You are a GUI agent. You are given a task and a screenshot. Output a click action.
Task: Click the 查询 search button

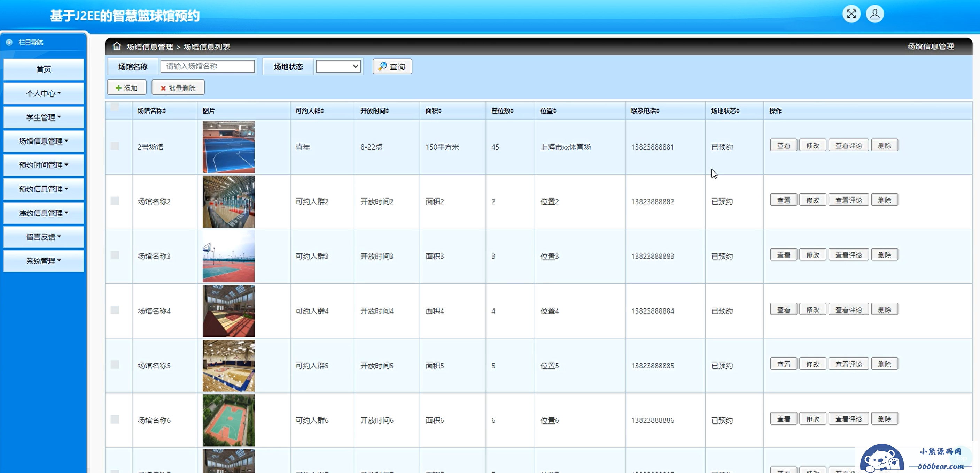click(392, 66)
